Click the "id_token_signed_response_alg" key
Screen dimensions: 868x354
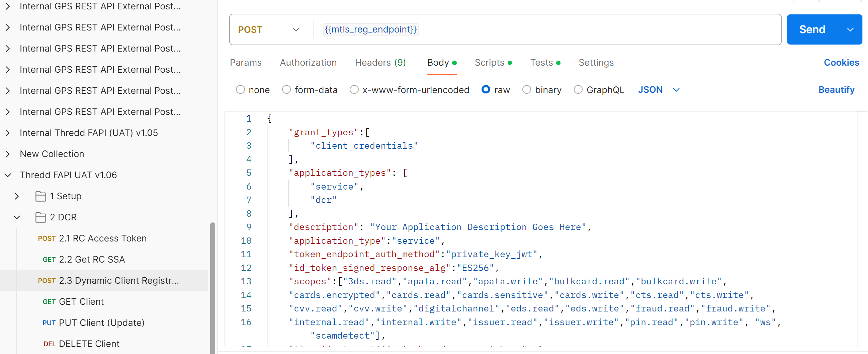370,268
